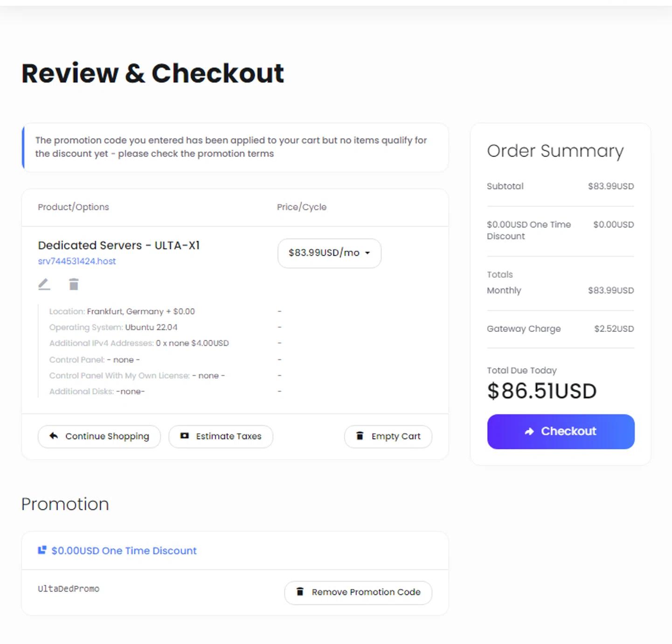
Task: Click the Dedicated Servers - ULTA-X1 product title
Action: pos(119,245)
